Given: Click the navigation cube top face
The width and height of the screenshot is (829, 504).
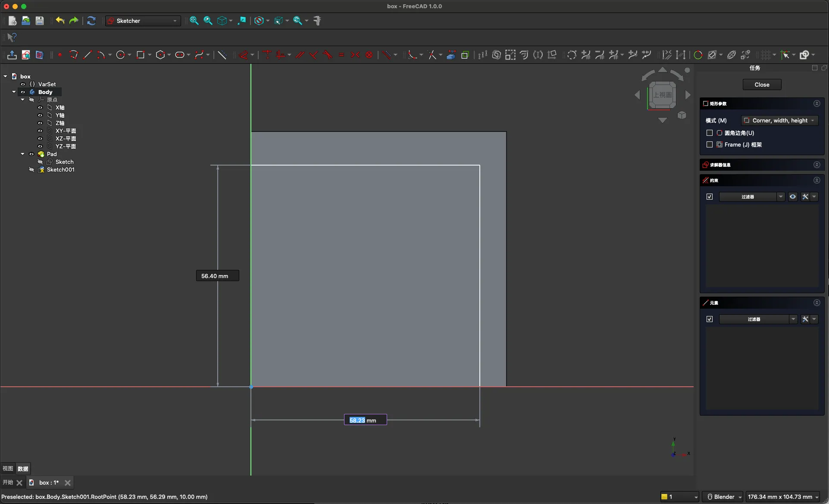Looking at the screenshot, I should [663, 95].
